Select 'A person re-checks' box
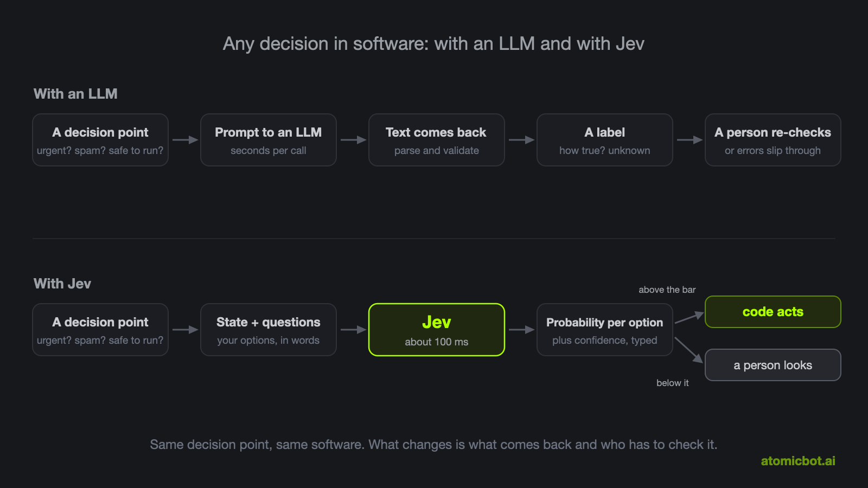The width and height of the screenshot is (868, 488). click(x=773, y=140)
